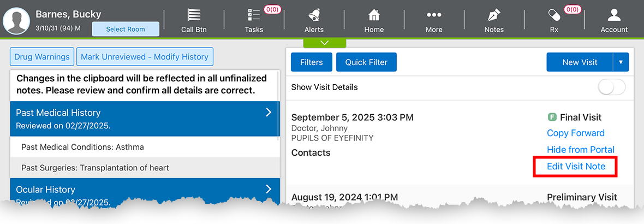The height and width of the screenshot is (224, 644).
Task: Open Notes using the pen icon
Action: (x=494, y=15)
